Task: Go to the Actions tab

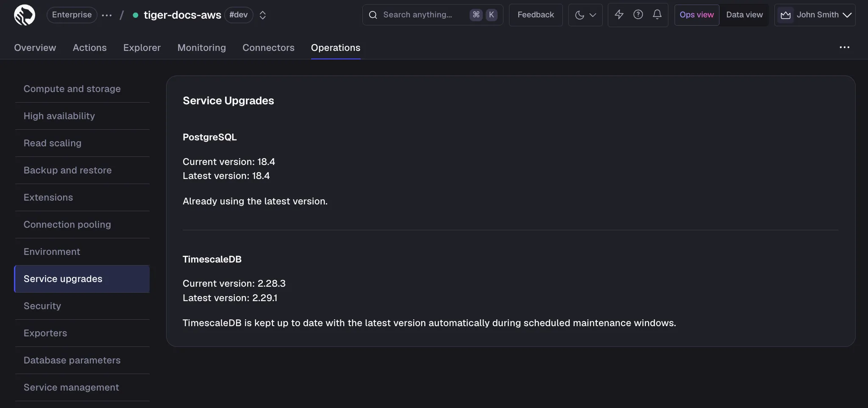Action: point(89,48)
